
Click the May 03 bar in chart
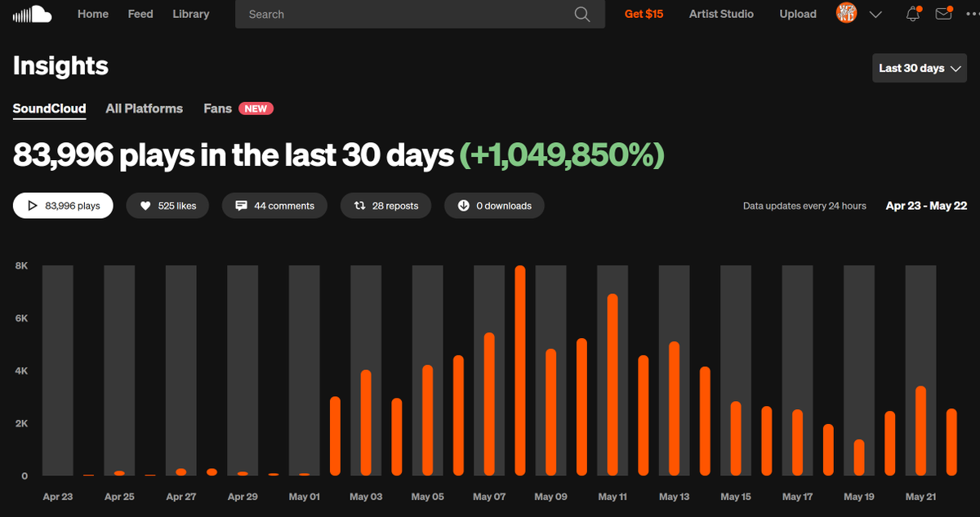[366, 423]
